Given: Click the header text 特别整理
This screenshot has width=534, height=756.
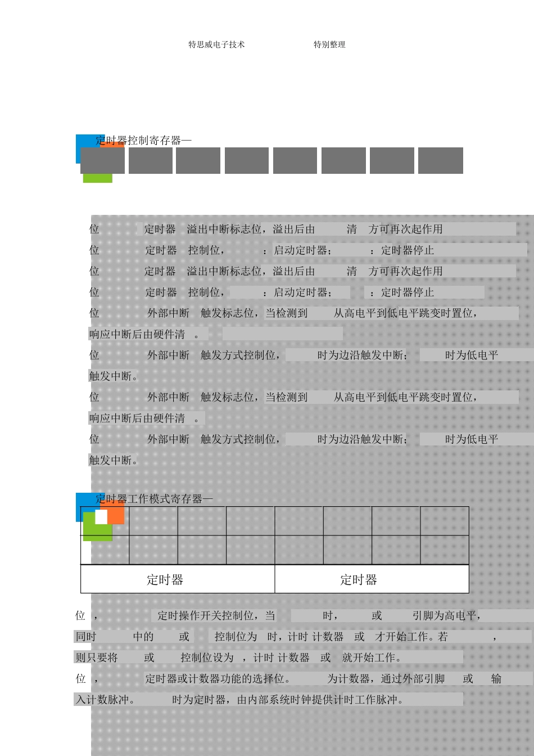Looking at the screenshot, I should [x=329, y=45].
